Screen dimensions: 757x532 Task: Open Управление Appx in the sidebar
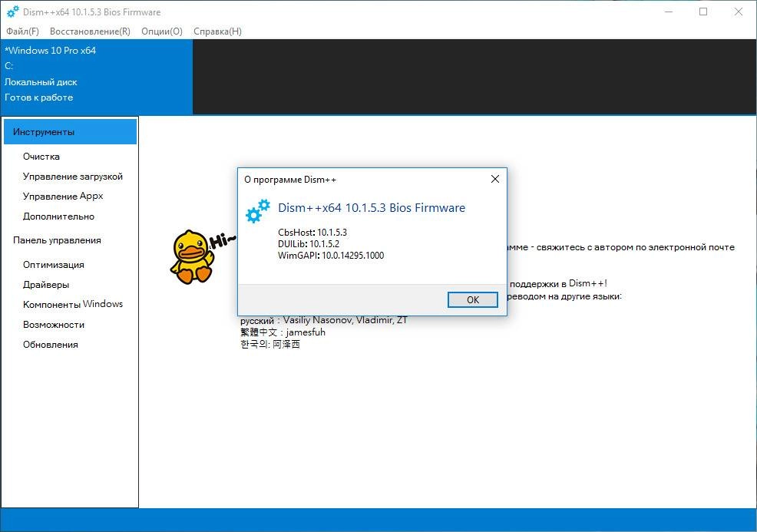click(63, 196)
